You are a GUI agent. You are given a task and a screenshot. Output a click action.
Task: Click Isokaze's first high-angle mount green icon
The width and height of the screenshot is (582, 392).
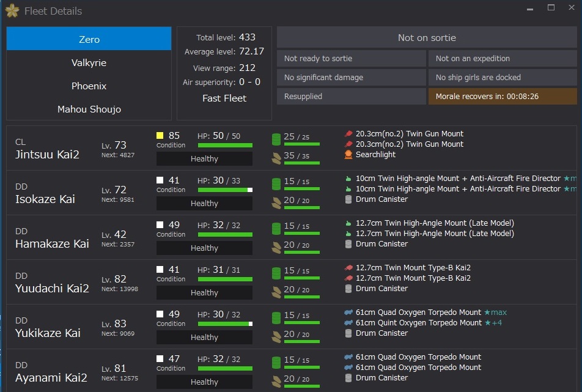coord(348,179)
